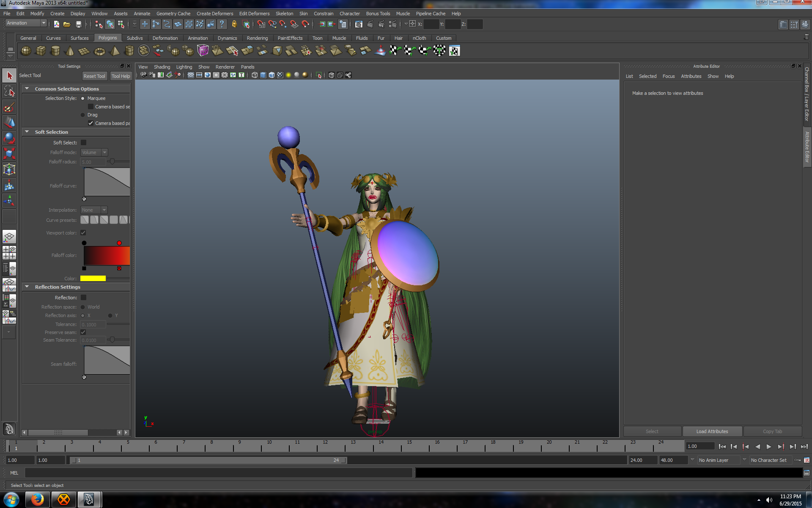Create a polygon torus from shelf
Image resolution: width=812 pixels, height=508 pixels.
pyautogui.click(x=99, y=51)
